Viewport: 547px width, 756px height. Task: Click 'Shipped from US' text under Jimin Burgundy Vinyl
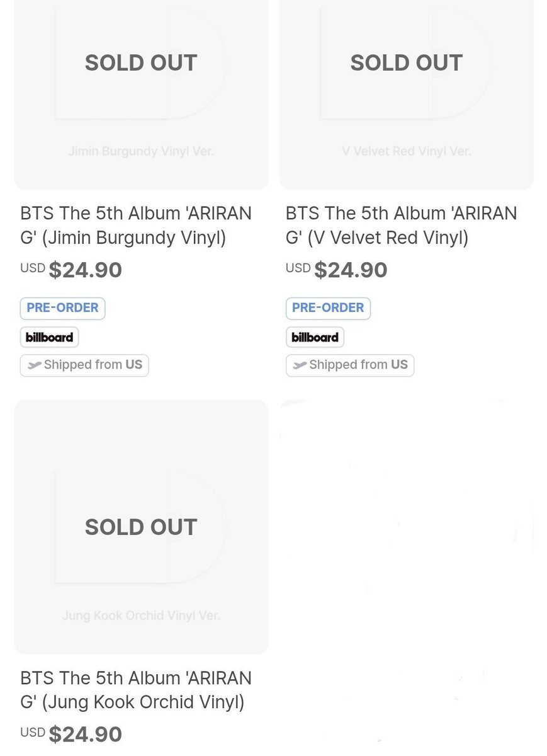pyautogui.click(x=93, y=365)
